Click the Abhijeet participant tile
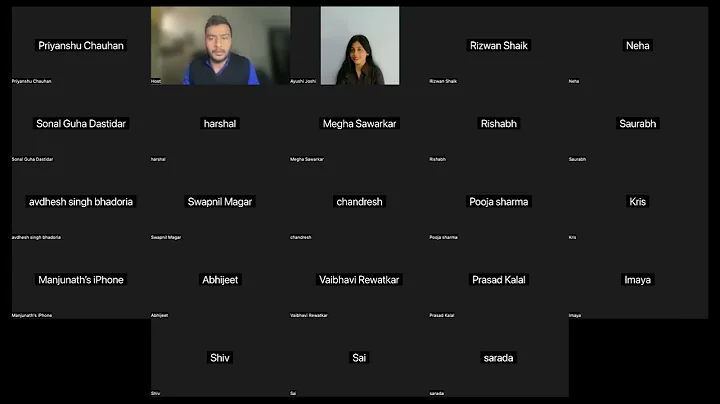 (220, 280)
